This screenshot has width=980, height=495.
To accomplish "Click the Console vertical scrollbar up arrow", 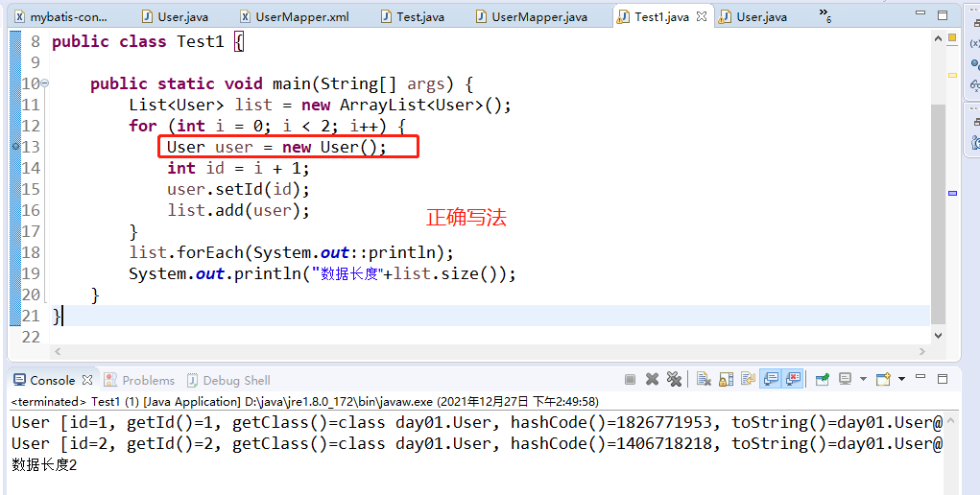I will [x=950, y=421].
